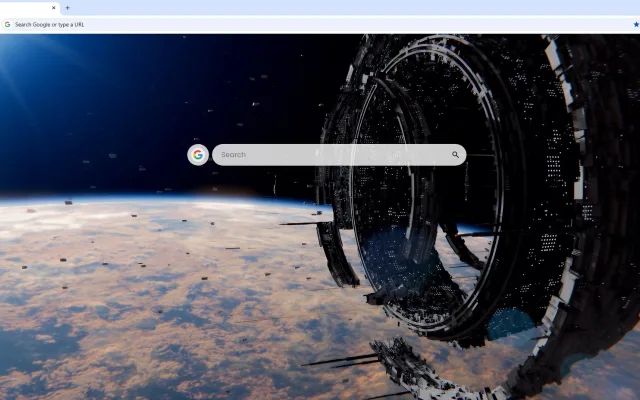Click the magnifying glass search icon
Image resolution: width=640 pixels, height=400 pixels.
(x=455, y=155)
